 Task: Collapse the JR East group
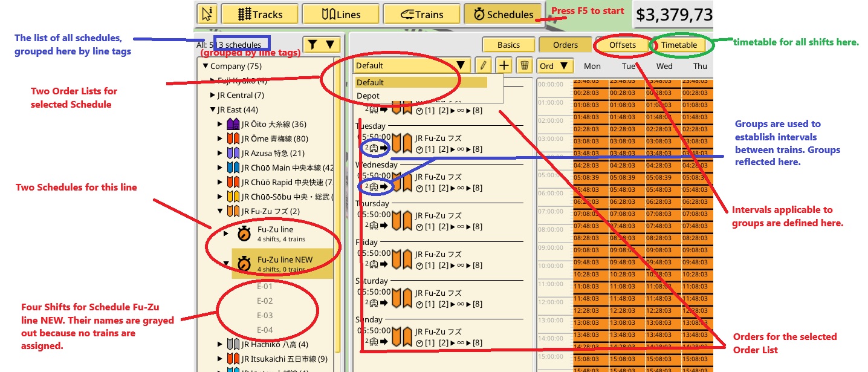(x=213, y=109)
